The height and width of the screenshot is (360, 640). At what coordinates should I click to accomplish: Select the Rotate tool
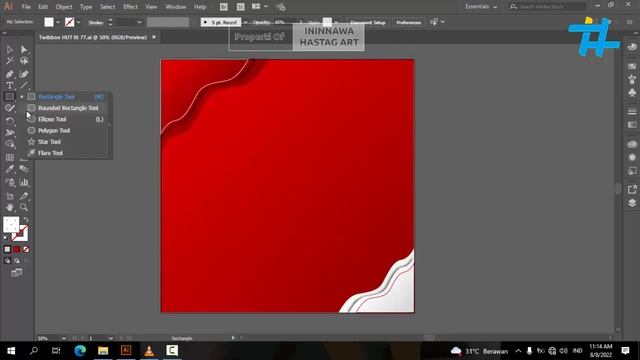click(x=9, y=121)
